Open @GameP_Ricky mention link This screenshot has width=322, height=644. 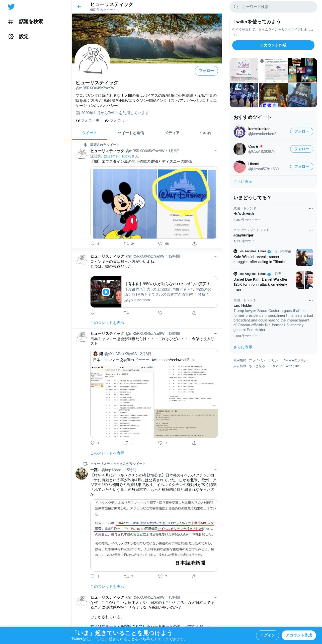coord(118,156)
